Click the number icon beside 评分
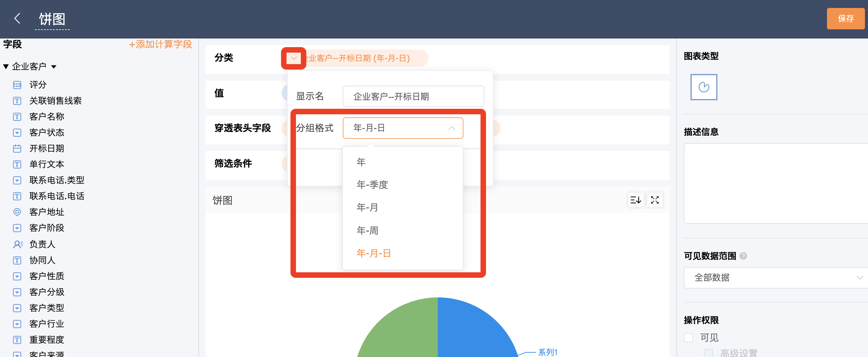 17,85
